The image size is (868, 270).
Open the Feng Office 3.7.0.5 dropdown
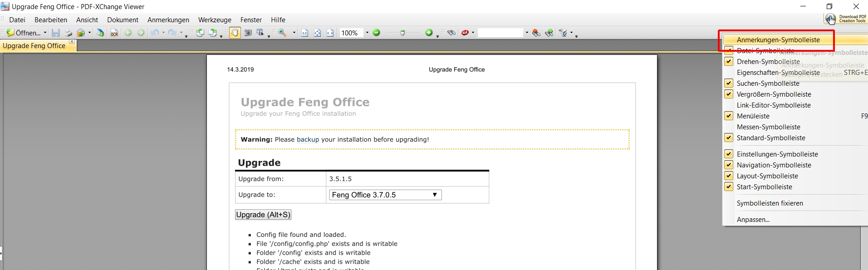pos(385,195)
